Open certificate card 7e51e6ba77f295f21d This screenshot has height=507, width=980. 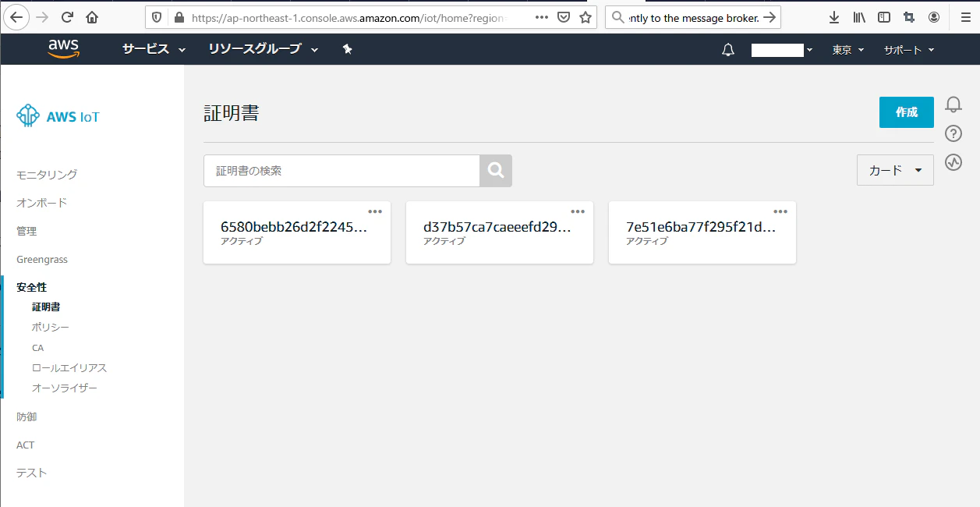click(702, 232)
